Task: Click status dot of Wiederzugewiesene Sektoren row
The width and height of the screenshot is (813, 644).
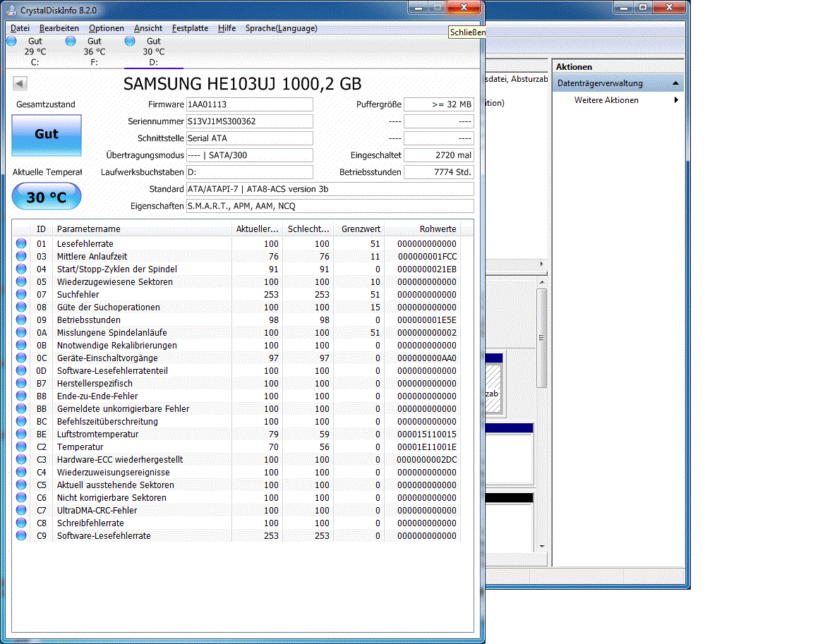Action: tap(21, 281)
